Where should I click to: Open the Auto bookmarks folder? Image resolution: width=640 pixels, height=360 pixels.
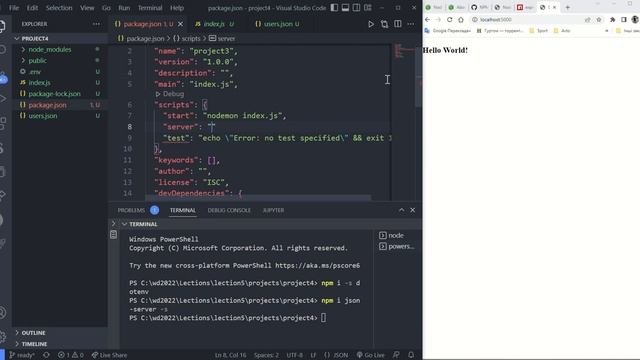[x=562, y=31]
